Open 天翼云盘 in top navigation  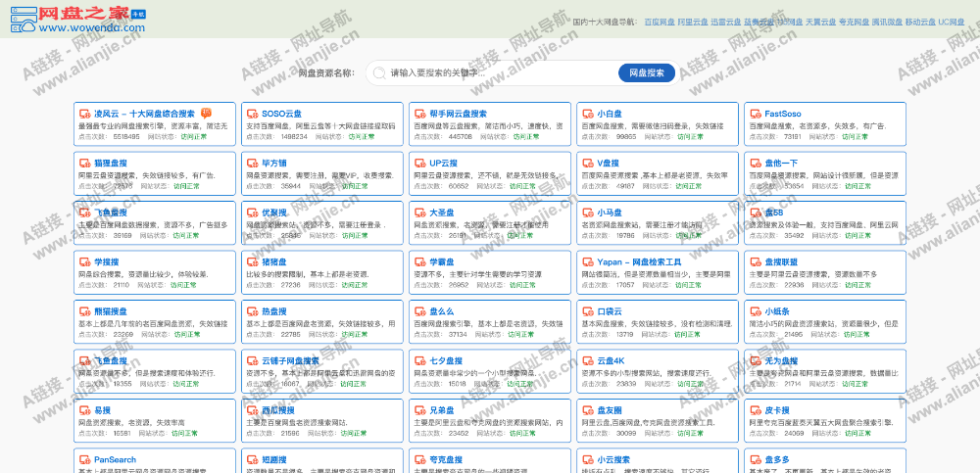[820, 22]
